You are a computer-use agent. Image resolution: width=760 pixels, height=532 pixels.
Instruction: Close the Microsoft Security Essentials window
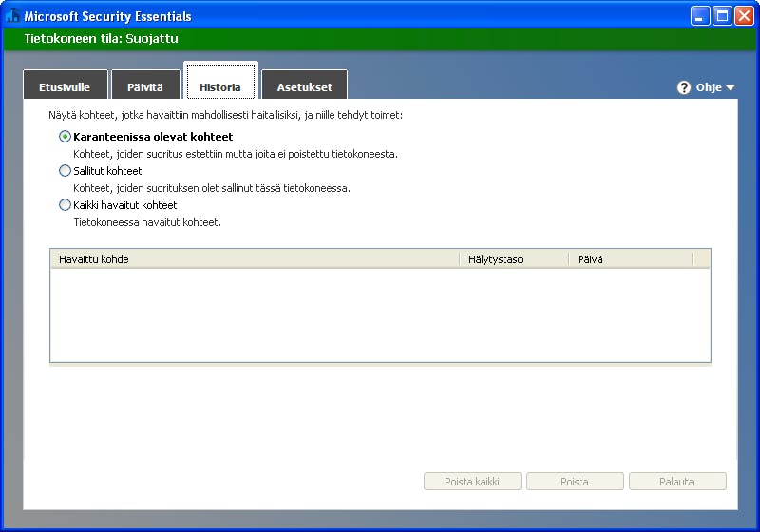744,16
